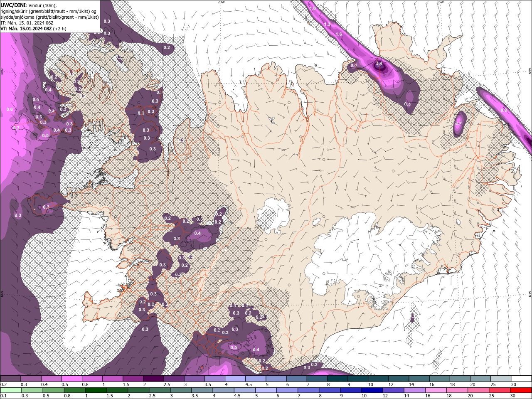The image size is (532, 399).
Task: Choose the lower legend swatch labeled 7
Action: (308, 390)
